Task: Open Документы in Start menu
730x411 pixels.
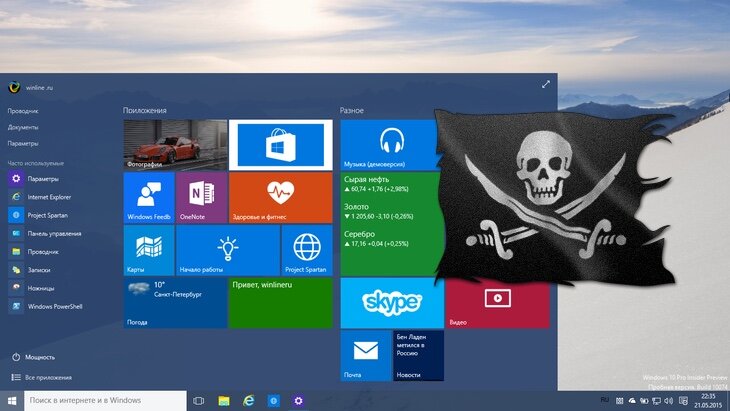Action: [23, 127]
